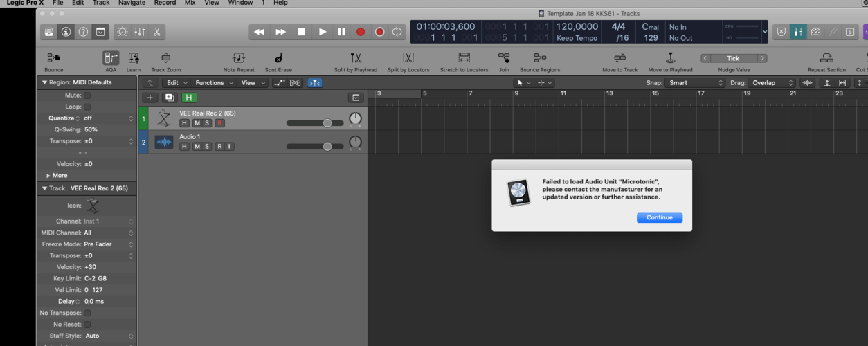Open Quick Help question mark icon
The image size is (868, 346).
[83, 32]
